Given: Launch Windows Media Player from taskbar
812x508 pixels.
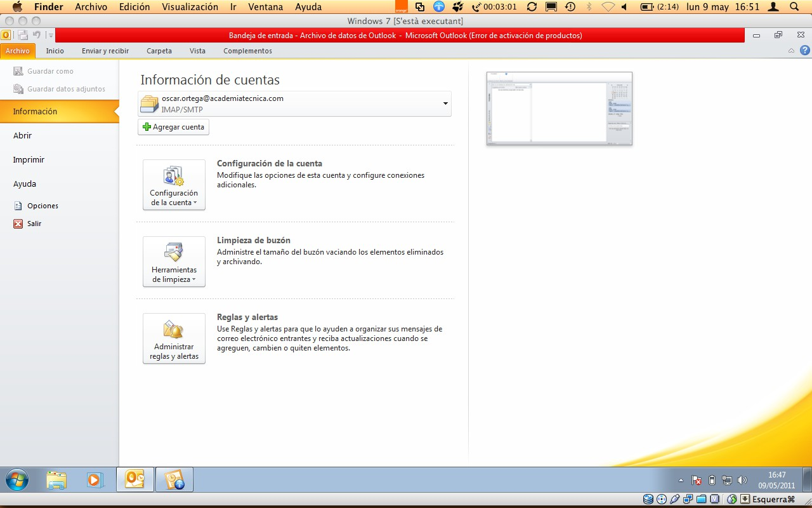Looking at the screenshot, I should (95, 480).
